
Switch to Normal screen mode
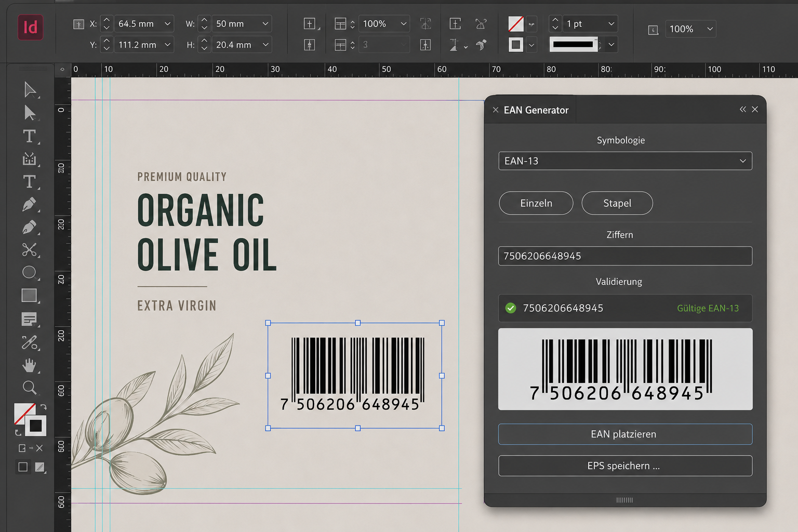pos(23,467)
